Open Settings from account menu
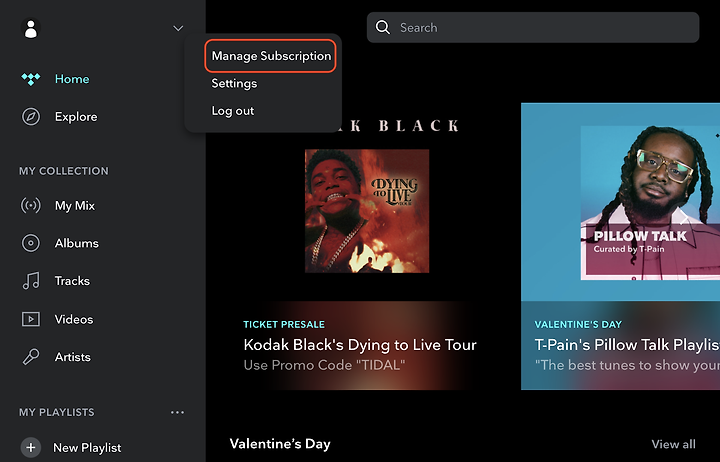 (x=234, y=84)
